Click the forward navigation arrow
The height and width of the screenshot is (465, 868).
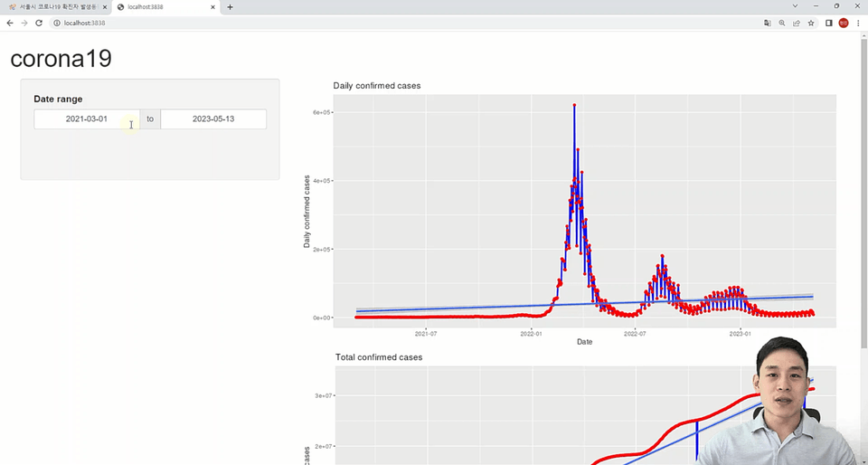click(24, 23)
